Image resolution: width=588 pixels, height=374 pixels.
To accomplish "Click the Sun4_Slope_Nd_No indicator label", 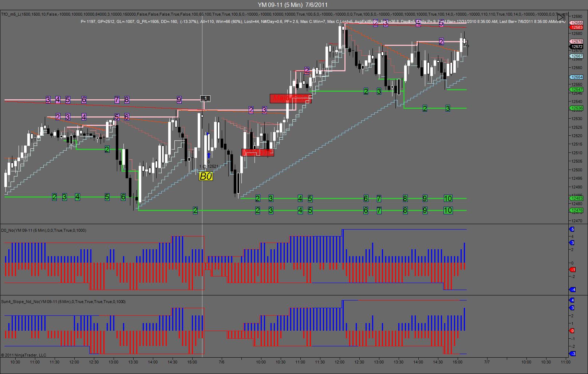I will click(63, 302).
